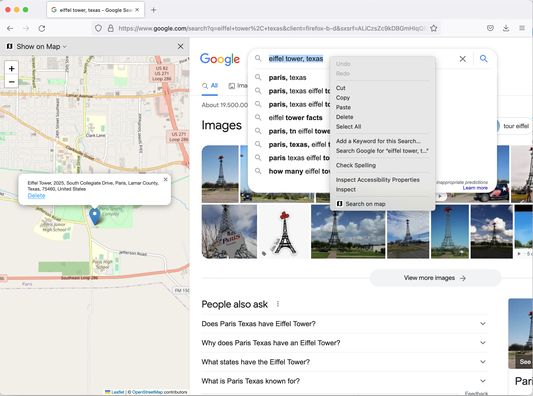Screen dimensions: 533x396
Task: Click the Feedback link below questions
Action: pos(476,393)
